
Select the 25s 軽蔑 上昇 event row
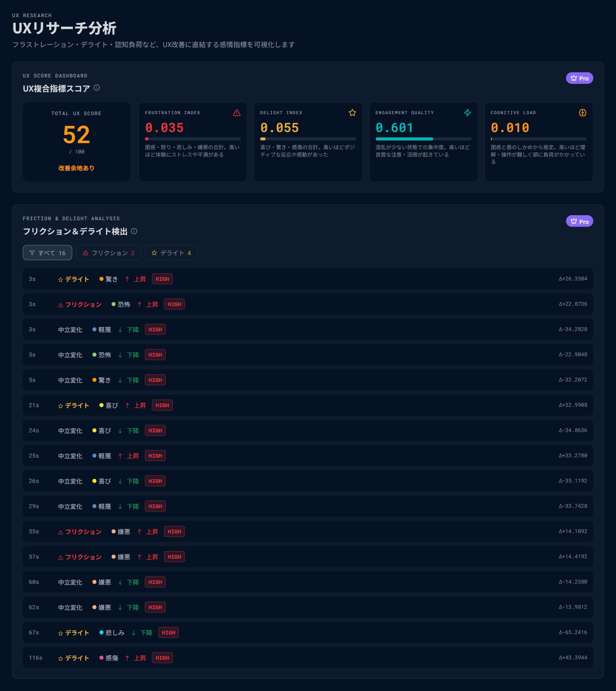(x=308, y=456)
